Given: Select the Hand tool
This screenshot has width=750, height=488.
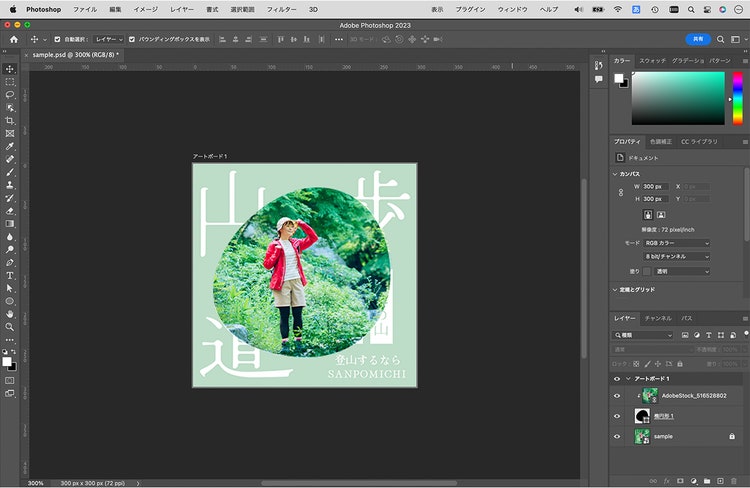Looking at the screenshot, I should [10, 314].
